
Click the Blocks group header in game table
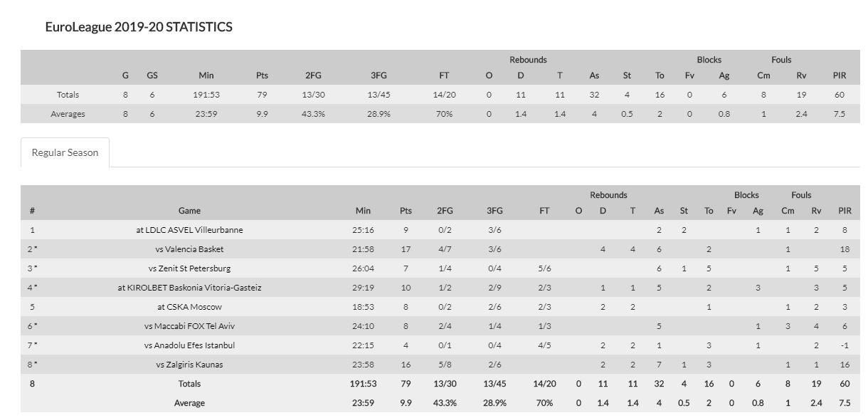[746, 195]
